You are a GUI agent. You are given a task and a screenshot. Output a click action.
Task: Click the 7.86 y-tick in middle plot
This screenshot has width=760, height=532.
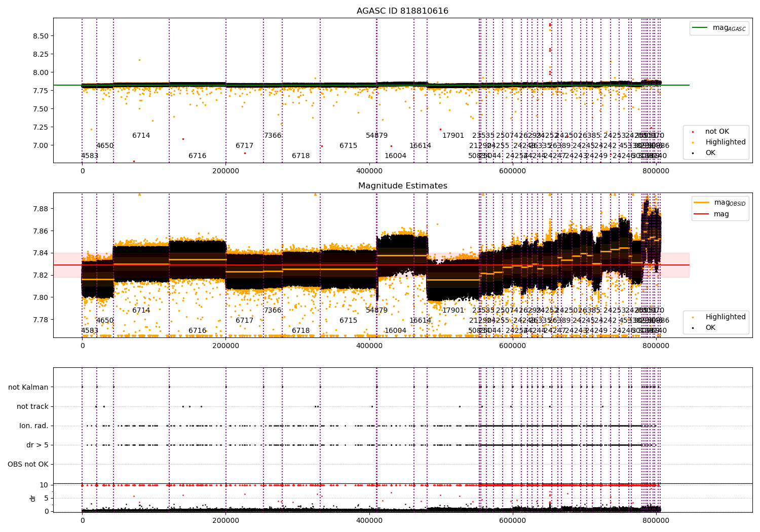point(41,232)
